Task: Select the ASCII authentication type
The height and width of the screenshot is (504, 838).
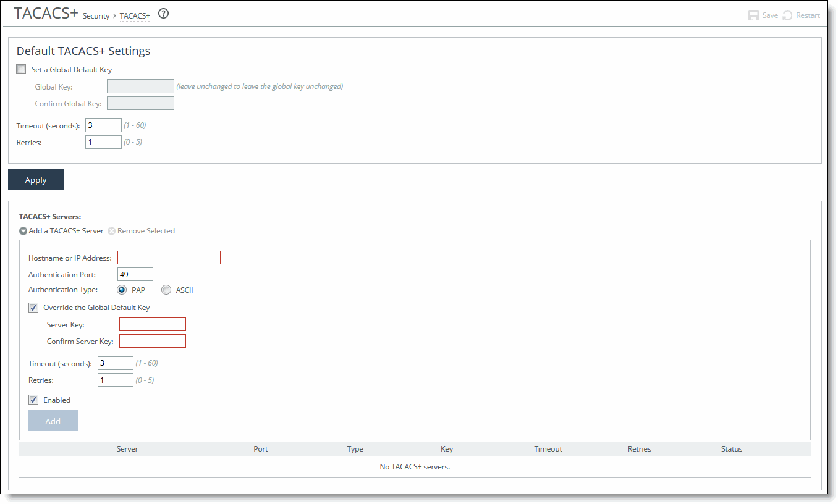Action: pos(166,289)
